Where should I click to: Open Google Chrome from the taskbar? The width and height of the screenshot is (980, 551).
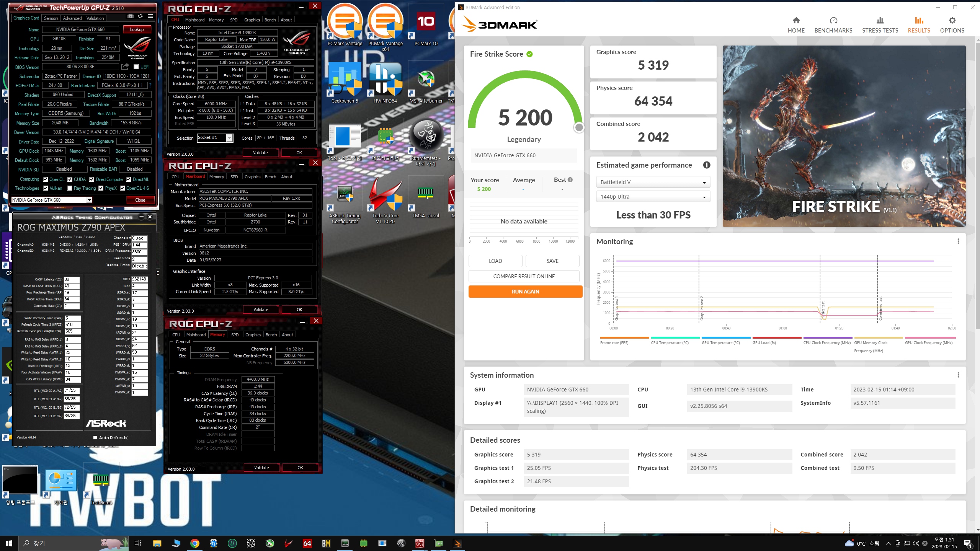pyautogui.click(x=195, y=543)
